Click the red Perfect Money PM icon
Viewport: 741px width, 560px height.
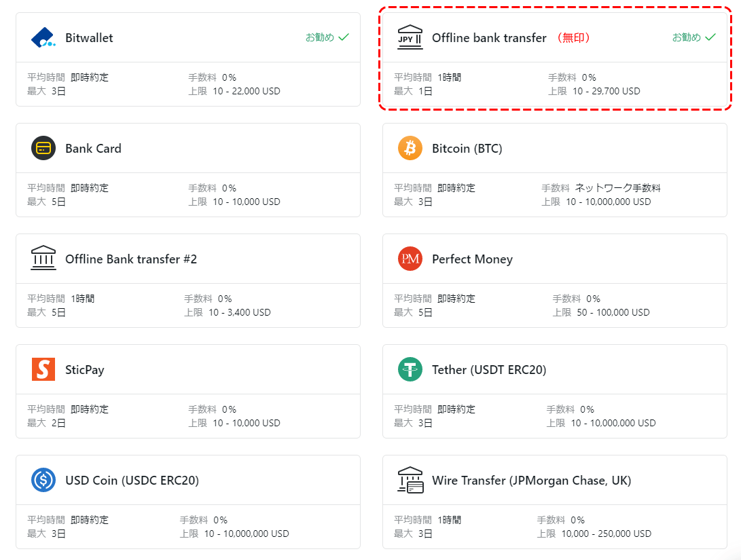coord(410,259)
